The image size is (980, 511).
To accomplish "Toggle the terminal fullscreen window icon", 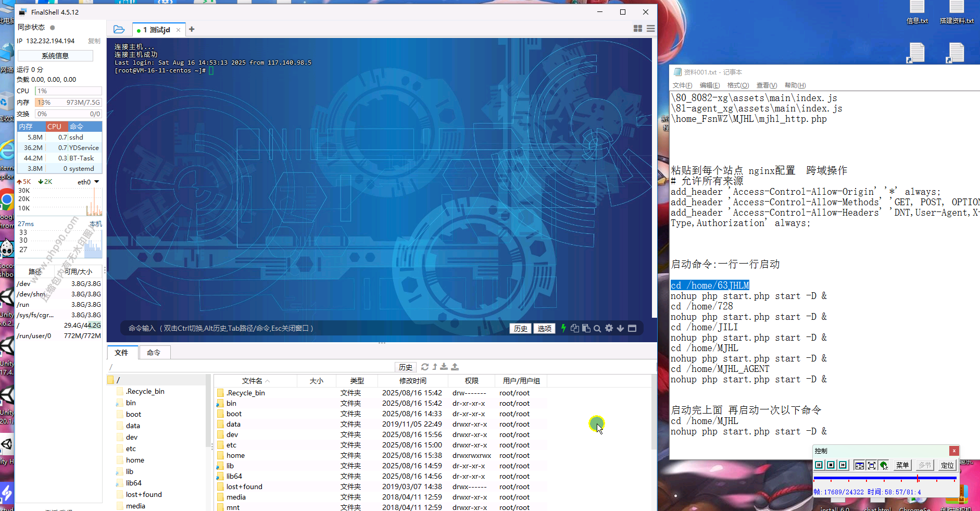I will coord(632,328).
